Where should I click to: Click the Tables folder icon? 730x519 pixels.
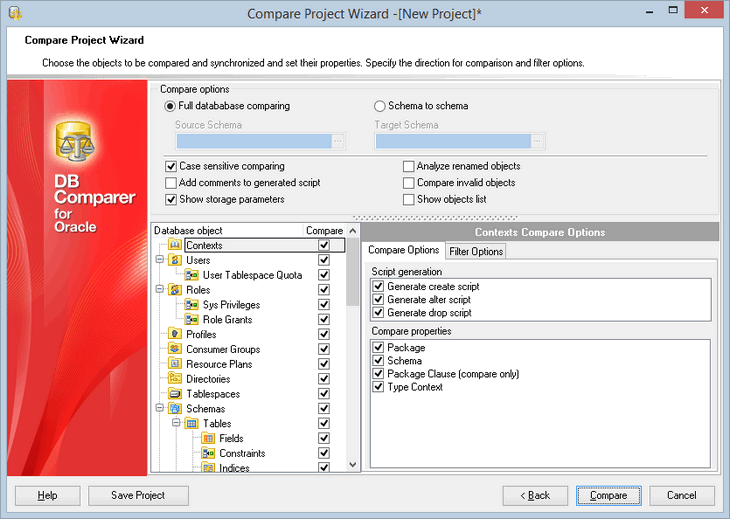191,423
